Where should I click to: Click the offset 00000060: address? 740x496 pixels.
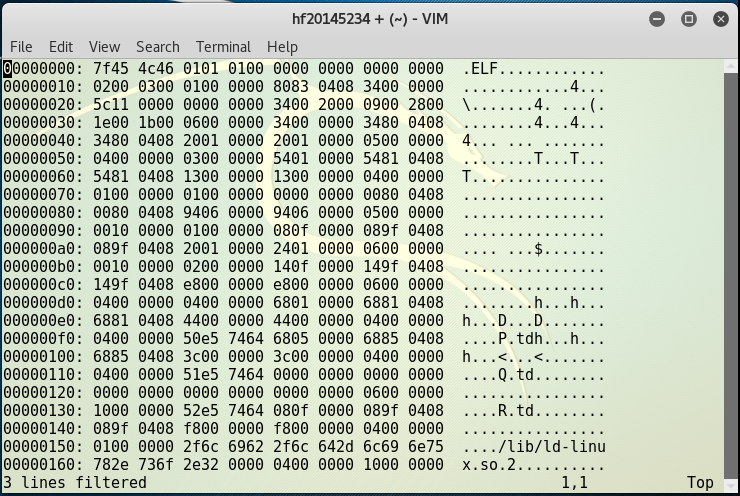pyautogui.click(x=43, y=176)
